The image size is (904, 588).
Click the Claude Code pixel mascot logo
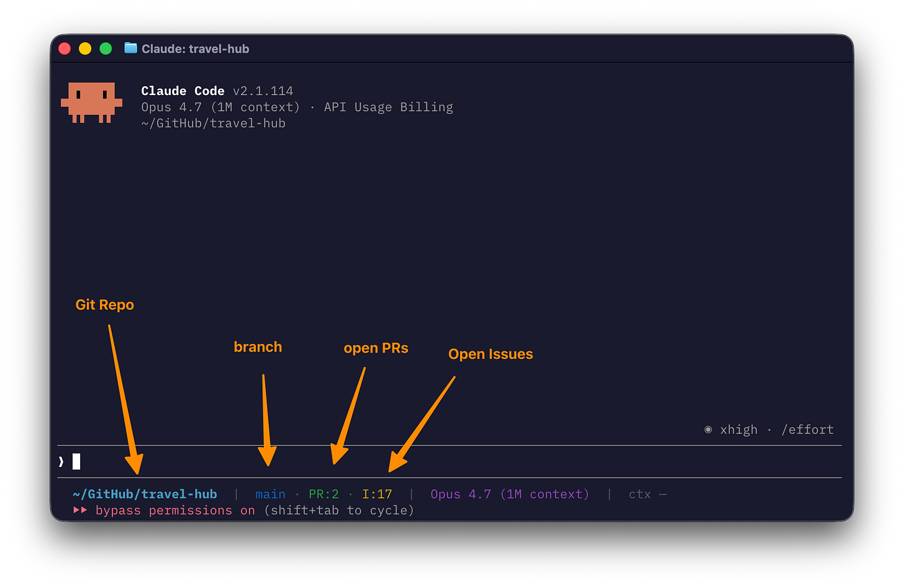(91, 102)
